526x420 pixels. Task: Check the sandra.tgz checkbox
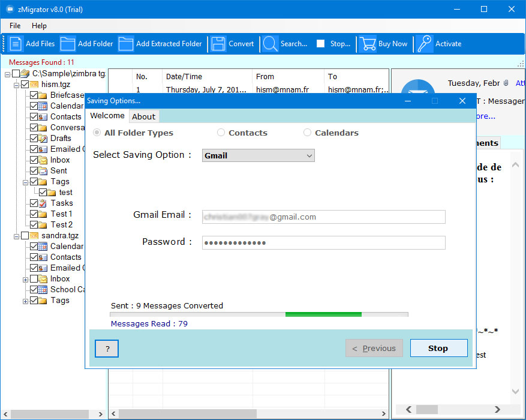click(25, 235)
